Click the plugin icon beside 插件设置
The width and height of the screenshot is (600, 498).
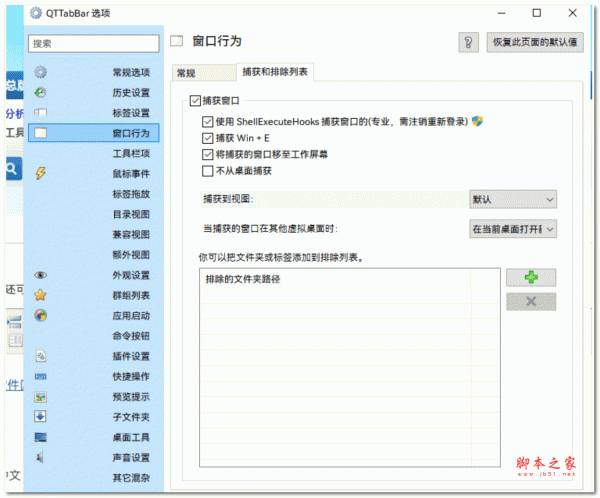point(41,356)
